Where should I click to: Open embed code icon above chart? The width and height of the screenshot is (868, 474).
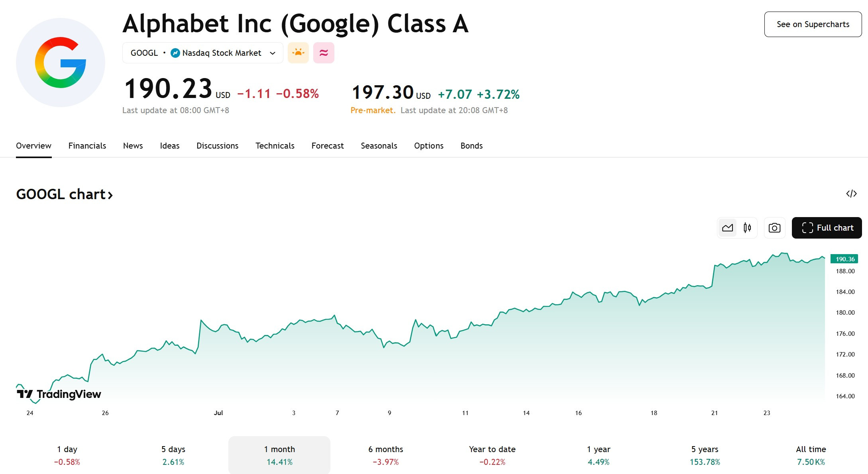851,194
